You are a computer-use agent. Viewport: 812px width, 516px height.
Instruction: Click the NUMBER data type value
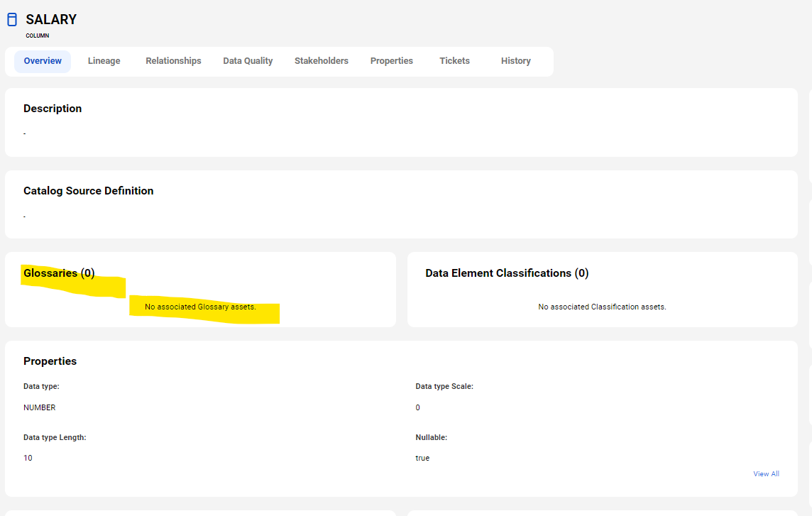coord(39,407)
